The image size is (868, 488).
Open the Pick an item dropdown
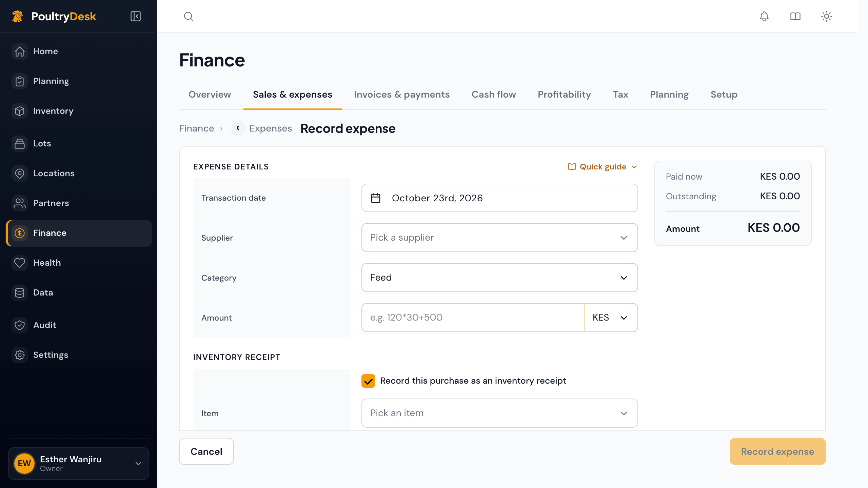499,413
